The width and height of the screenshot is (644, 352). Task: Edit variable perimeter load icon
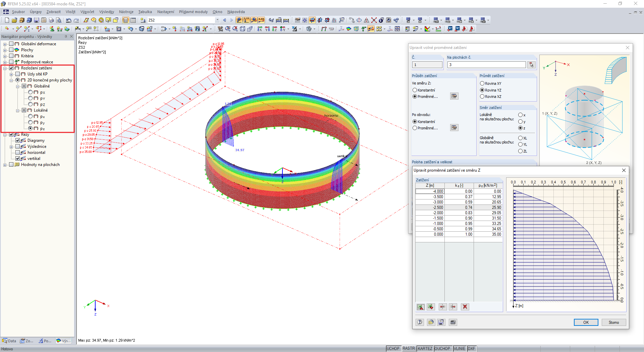click(454, 128)
